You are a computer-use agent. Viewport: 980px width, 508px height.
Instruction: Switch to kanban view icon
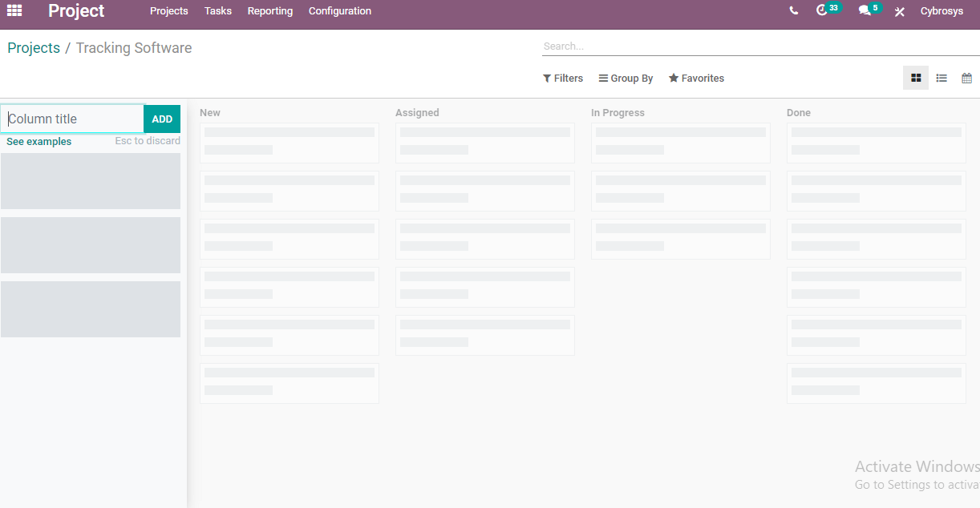[916, 78]
